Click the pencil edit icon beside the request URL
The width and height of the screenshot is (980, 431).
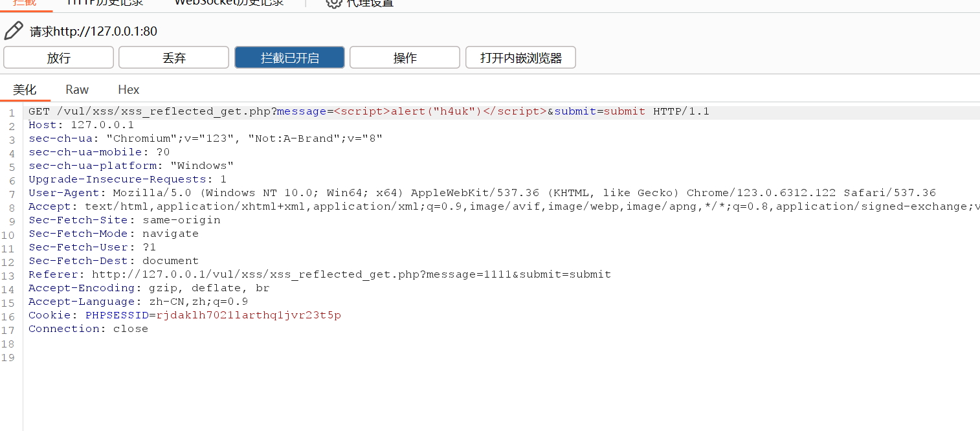pos(14,30)
